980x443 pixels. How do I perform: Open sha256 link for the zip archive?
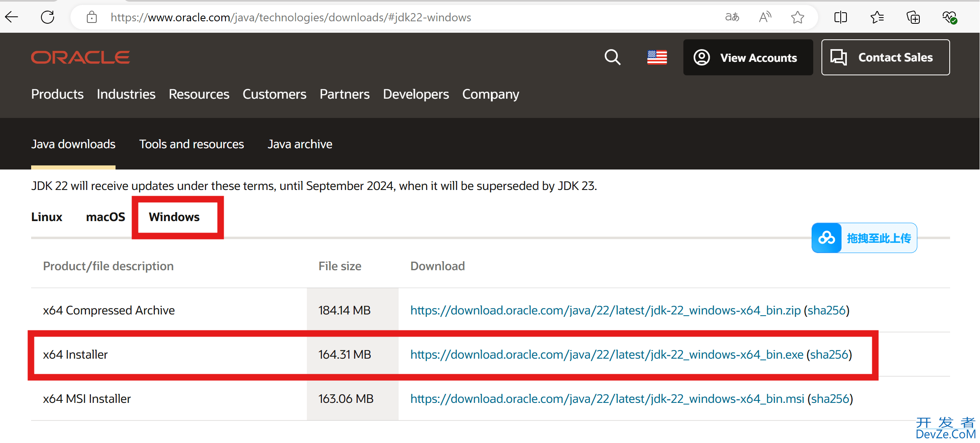pos(827,310)
